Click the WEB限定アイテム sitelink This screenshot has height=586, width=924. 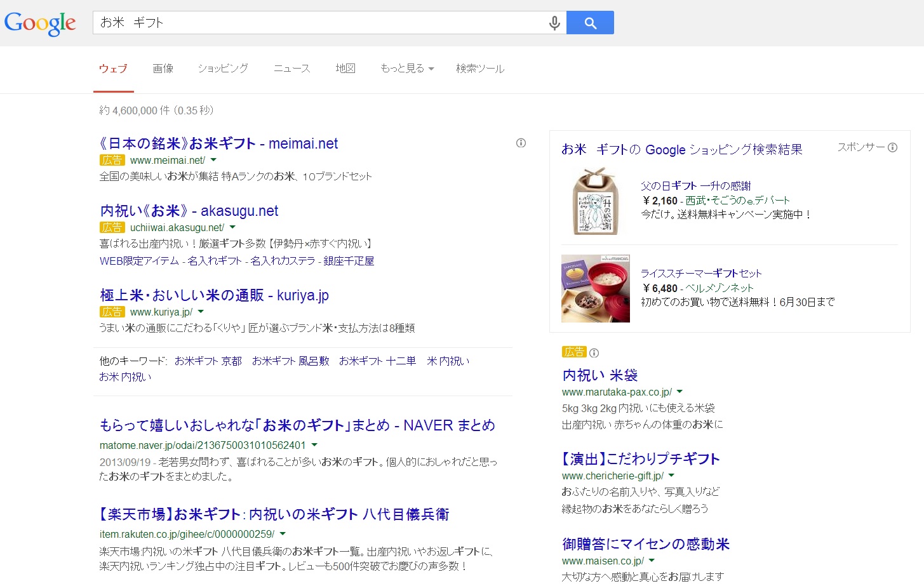tap(139, 261)
